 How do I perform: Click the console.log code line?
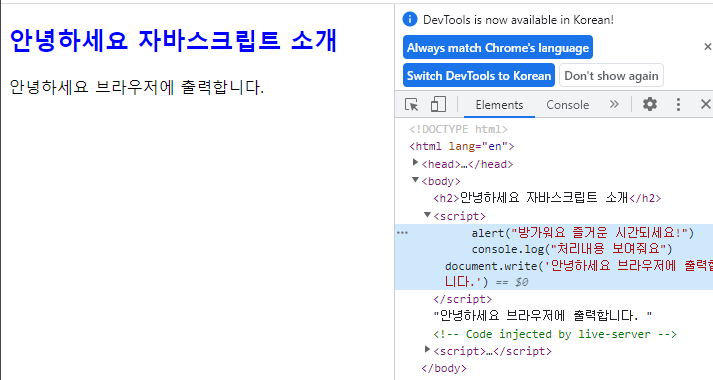click(x=572, y=249)
